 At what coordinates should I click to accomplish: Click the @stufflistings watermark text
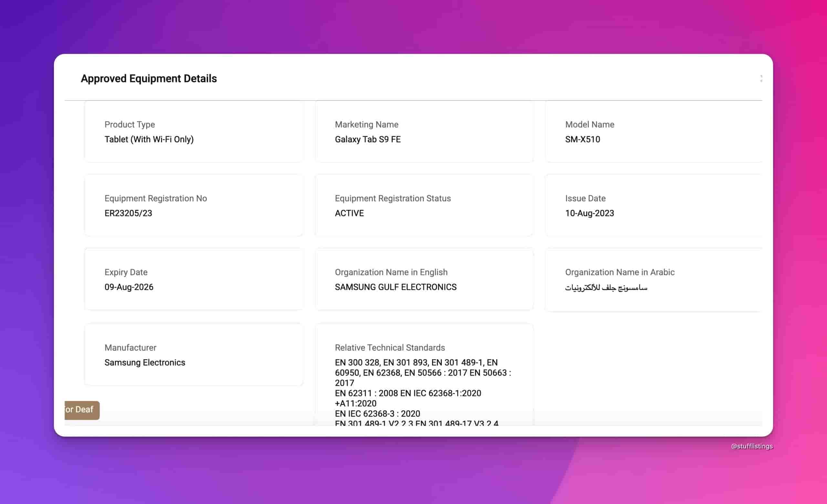(752, 446)
